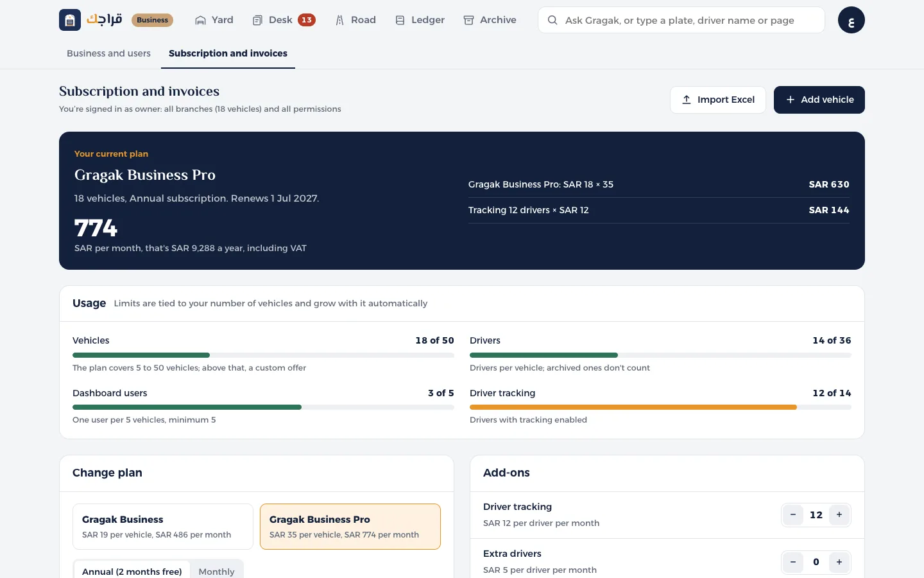Decrease Extra drivers count
This screenshot has width=924, height=578.
click(x=793, y=562)
